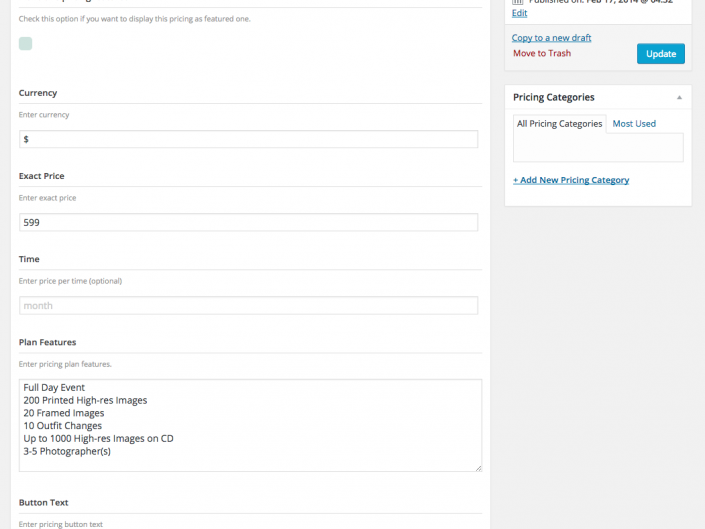Collapse the Pricing Categories panel arrow
705x529 pixels.
click(x=679, y=98)
